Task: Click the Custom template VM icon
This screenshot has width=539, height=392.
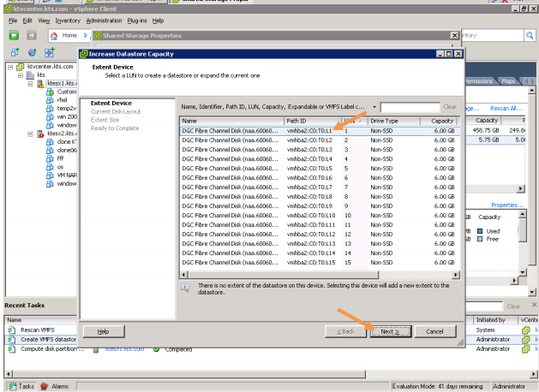Action: [x=50, y=92]
